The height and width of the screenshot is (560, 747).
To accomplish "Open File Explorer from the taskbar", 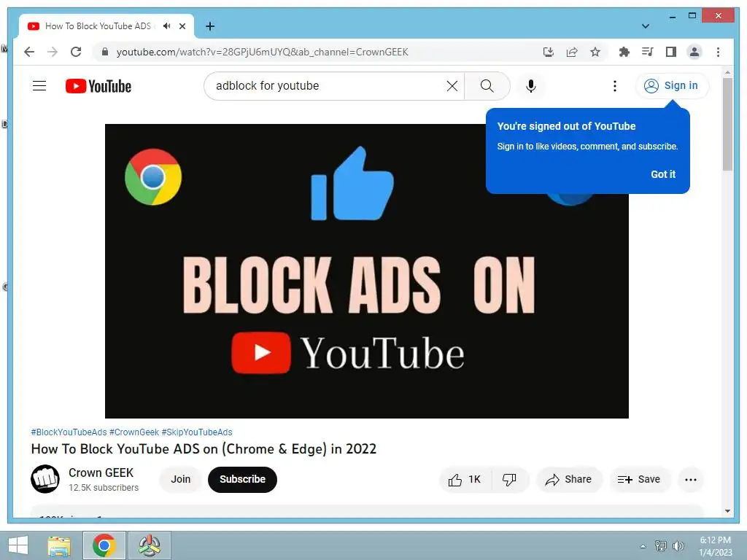I will pos(60,545).
